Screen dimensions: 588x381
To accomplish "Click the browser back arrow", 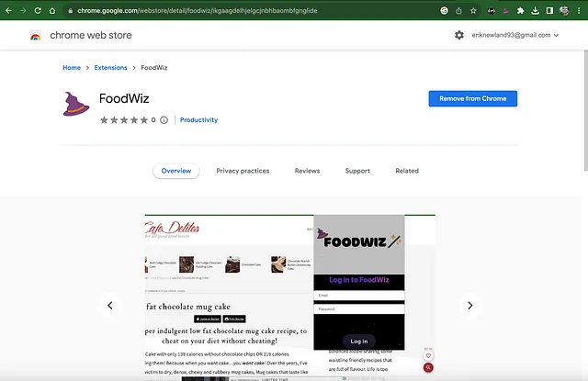I will (8, 10).
